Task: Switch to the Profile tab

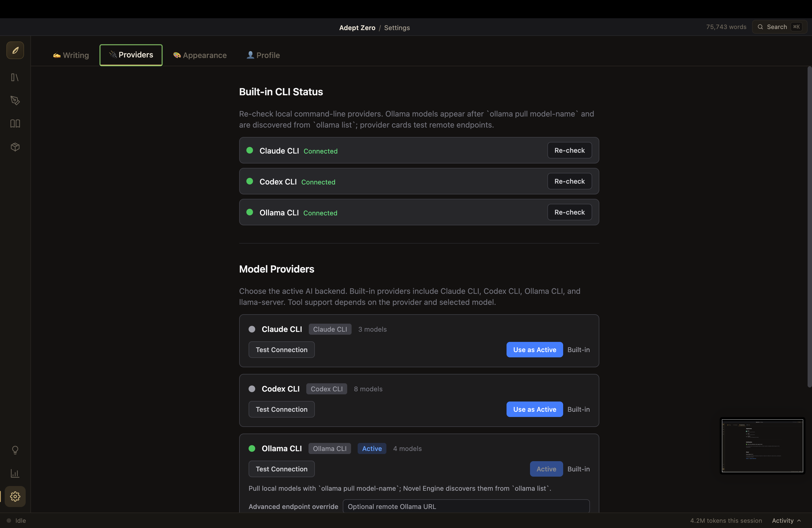Action: point(263,55)
